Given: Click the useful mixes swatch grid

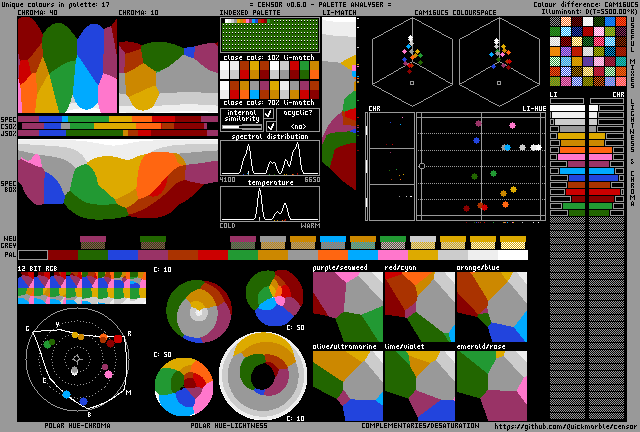Looking at the screenshot, I should 588,51.
